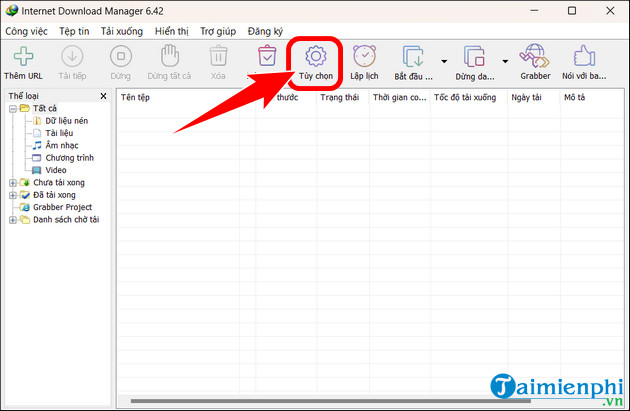Open the Tải xuống menu
This screenshot has width=630, height=411.
[122, 31]
